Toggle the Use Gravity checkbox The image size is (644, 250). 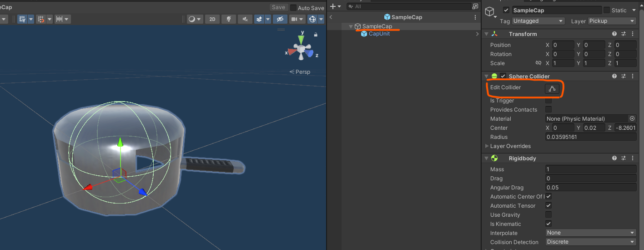(x=548, y=214)
